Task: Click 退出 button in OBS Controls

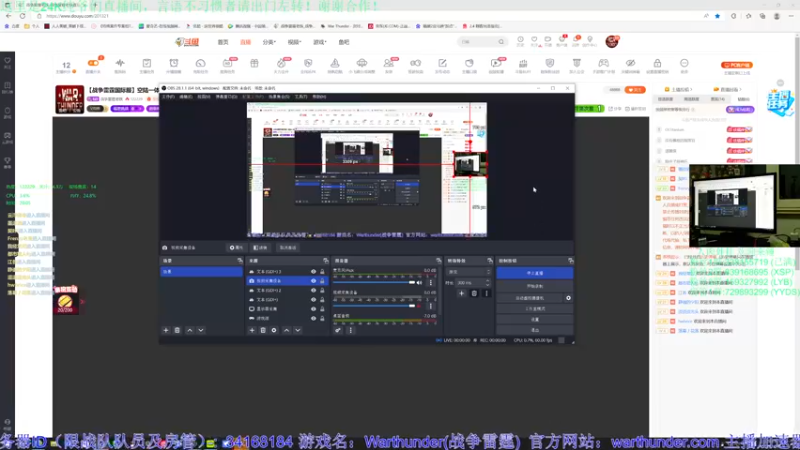Action: coord(535,330)
